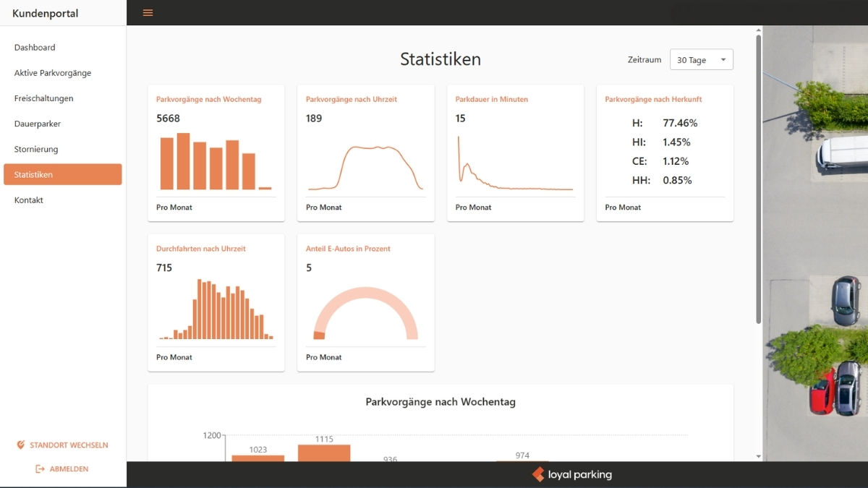Click the STANDORT WECHSELN button
Screen dimensions: 868x488
point(63,445)
